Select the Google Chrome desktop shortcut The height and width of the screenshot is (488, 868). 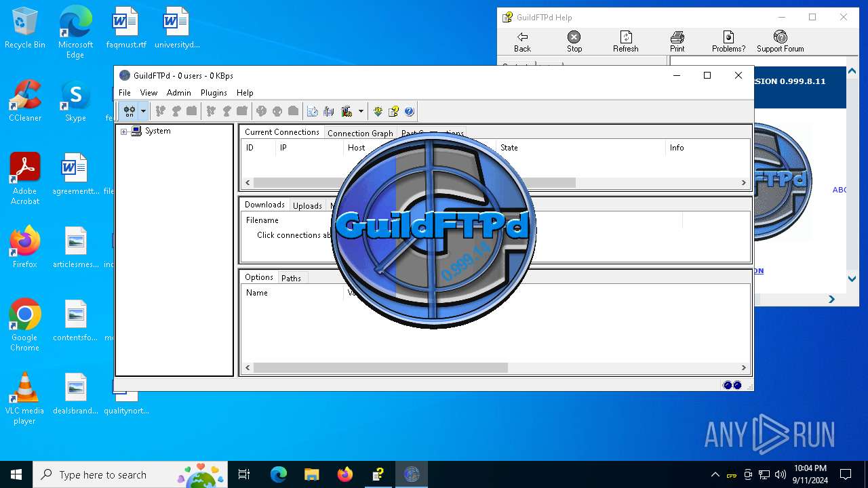tap(25, 325)
